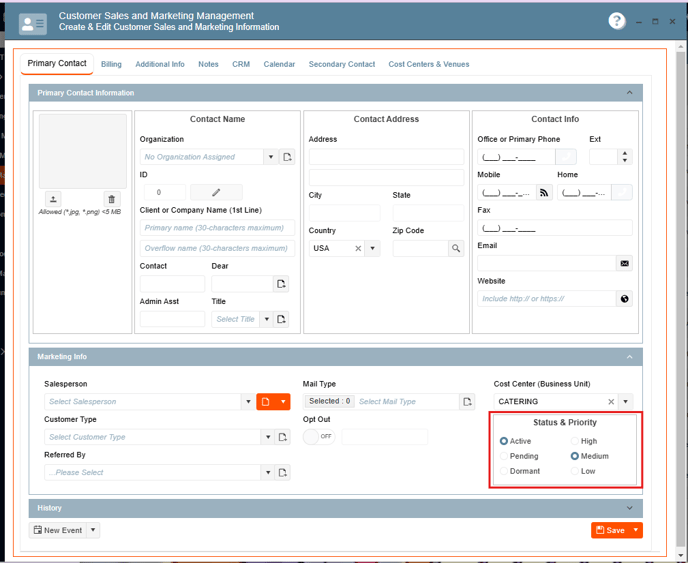Switch to the Primary Contact tab
This screenshot has width=688, height=563.
point(57,64)
